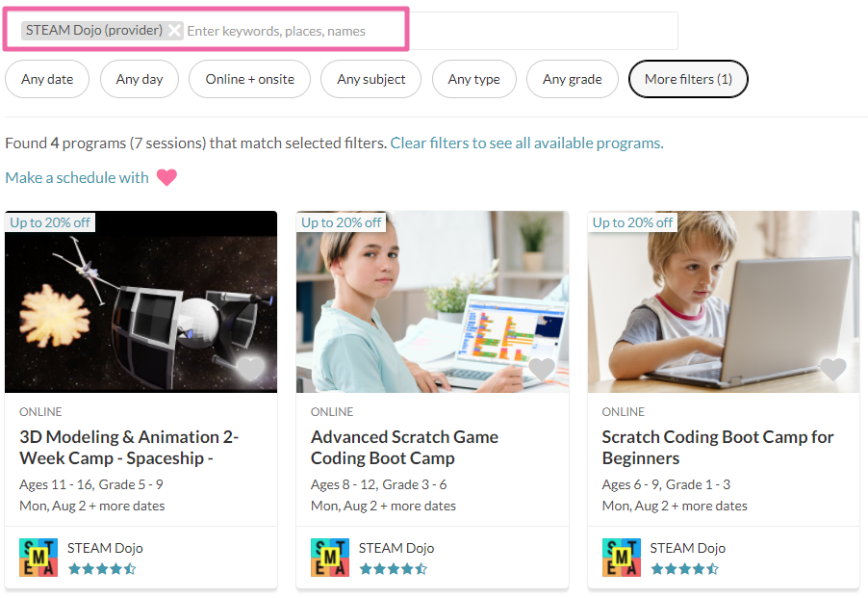Open the Any subject filter

[371, 79]
